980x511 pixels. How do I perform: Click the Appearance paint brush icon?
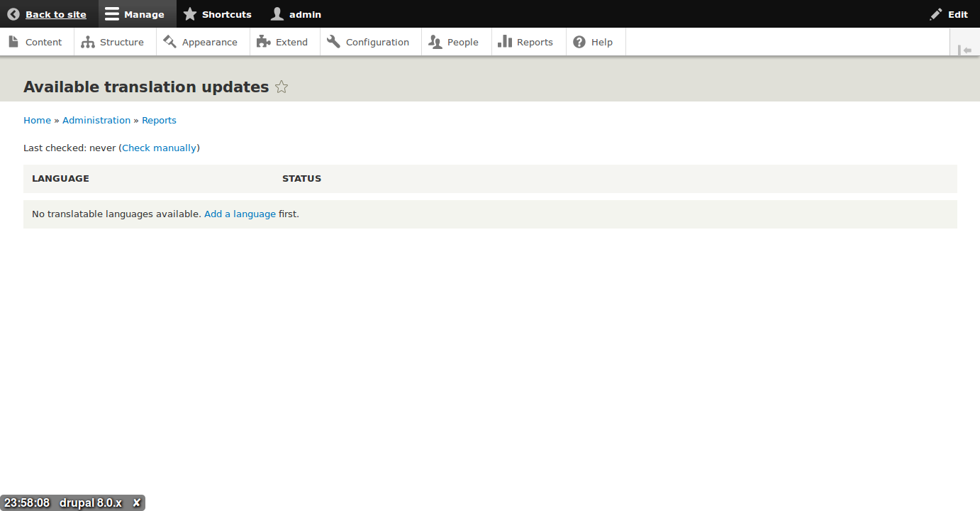169,42
